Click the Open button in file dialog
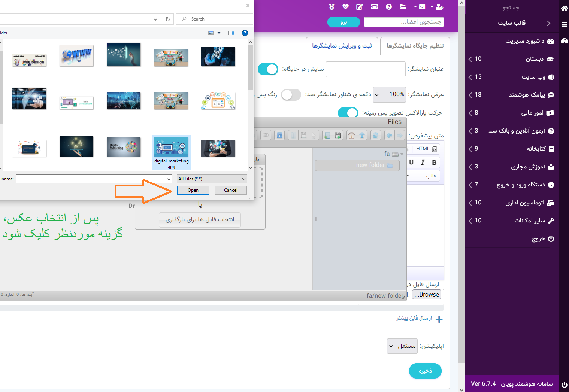This screenshot has height=392, width=569. [x=193, y=190]
